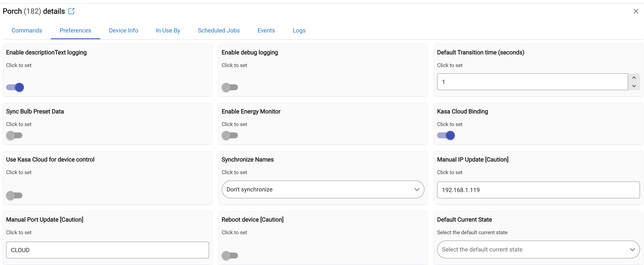Disable descriptionText logging toggle

point(15,87)
